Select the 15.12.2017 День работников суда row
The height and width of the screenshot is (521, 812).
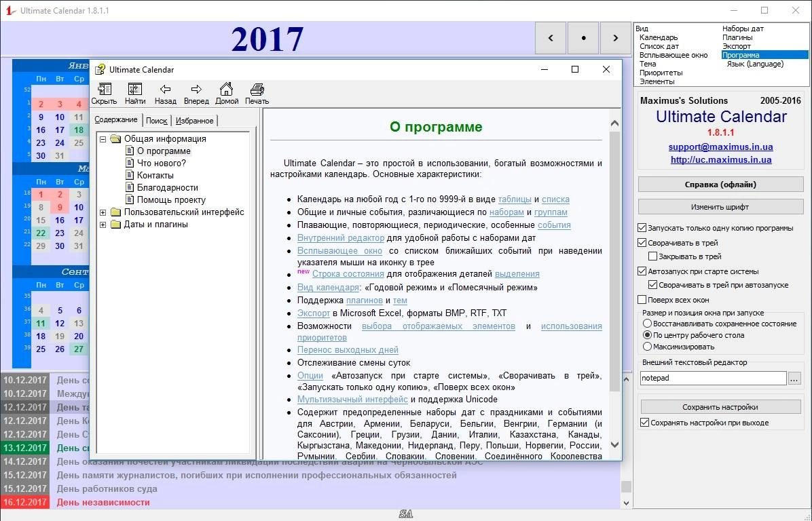coord(311,489)
